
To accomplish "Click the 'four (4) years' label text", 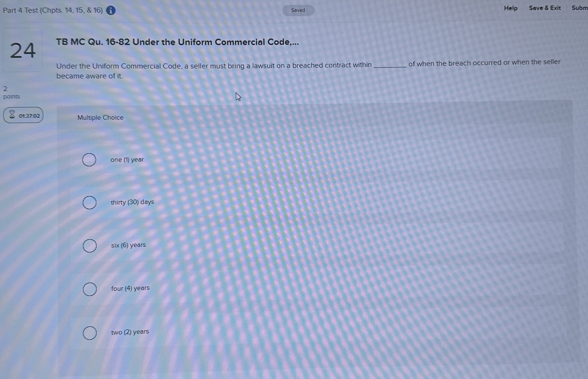I will pyautogui.click(x=130, y=288).
